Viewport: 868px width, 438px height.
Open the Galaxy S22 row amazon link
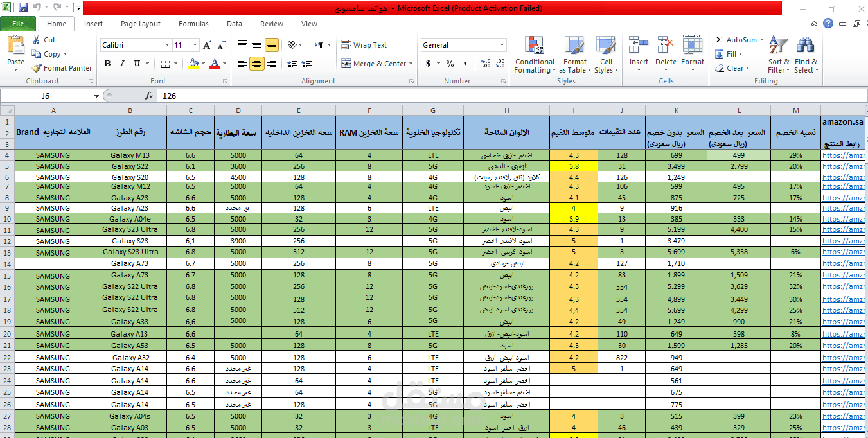(844, 166)
